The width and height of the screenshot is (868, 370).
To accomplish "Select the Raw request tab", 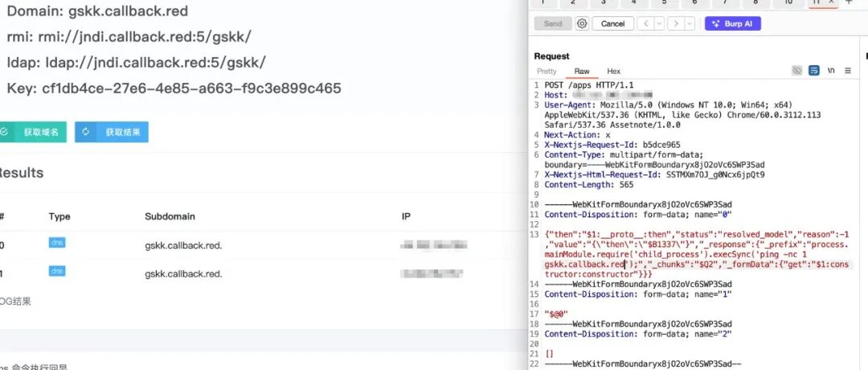I will (x=582, y=72).
